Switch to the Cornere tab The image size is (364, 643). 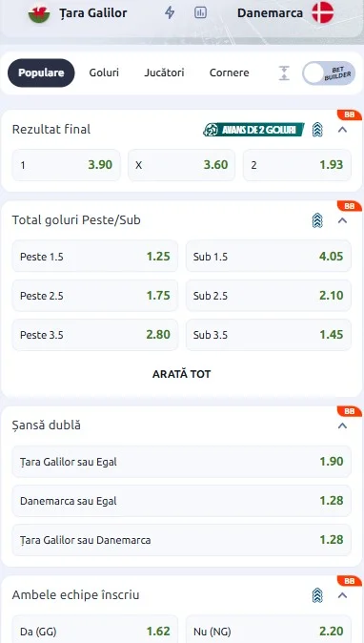(230, 73)
